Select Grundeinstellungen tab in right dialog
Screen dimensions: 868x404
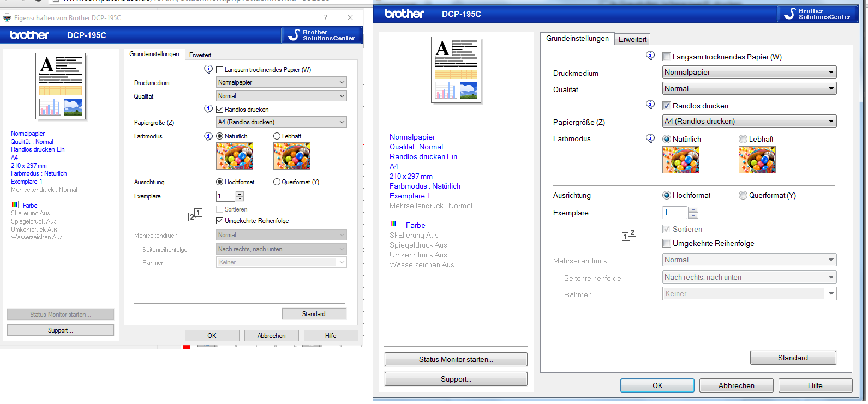coord(577,38)
